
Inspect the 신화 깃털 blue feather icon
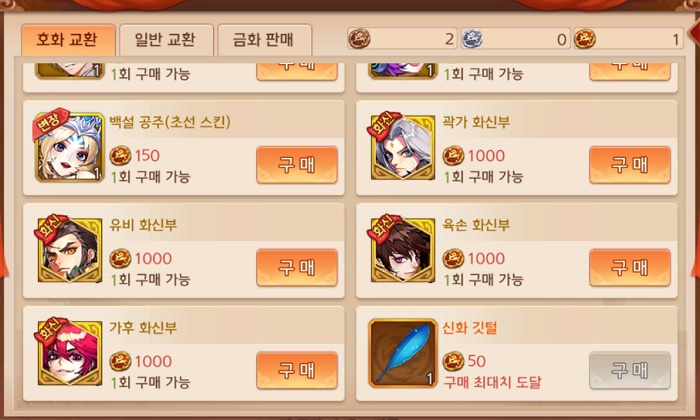[x=402, y=353]
